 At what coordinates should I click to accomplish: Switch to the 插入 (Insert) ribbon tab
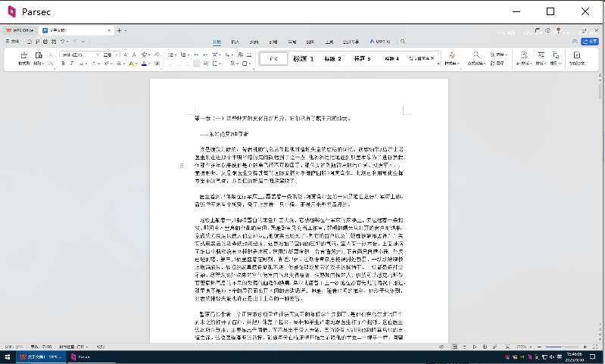[235, 42]
